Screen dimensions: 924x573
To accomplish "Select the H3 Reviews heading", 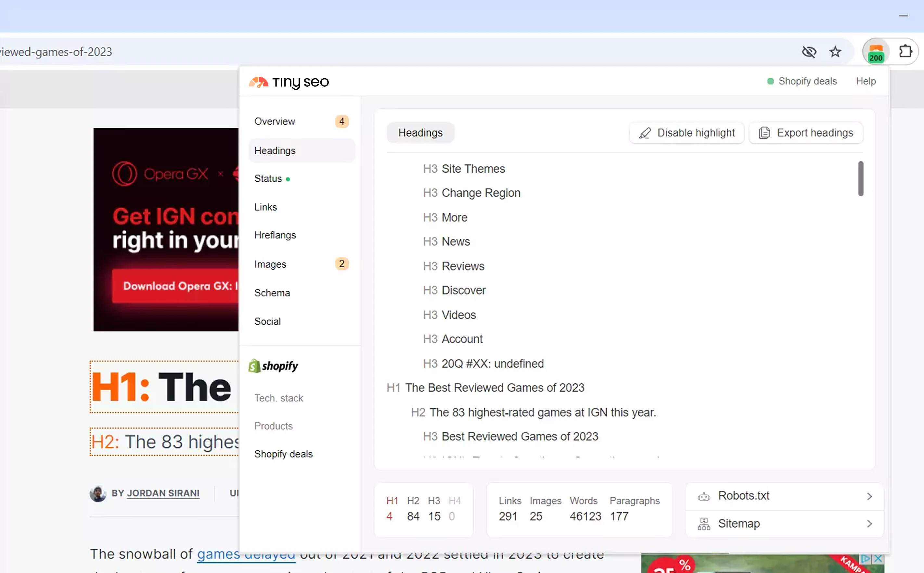I will tap(453, 266).
